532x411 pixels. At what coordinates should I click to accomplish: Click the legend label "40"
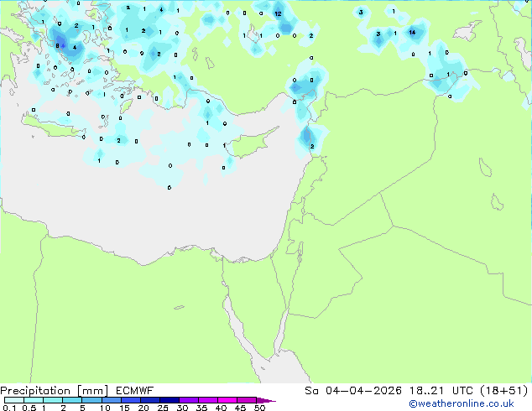221,408
